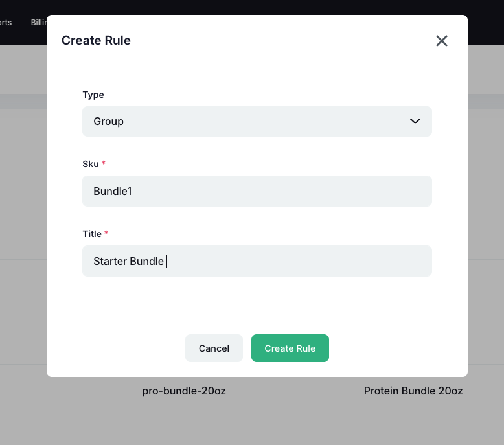The image size is (504, 445).
Task: Open the cut-off Reports nav item
Action: click(6, 23)
